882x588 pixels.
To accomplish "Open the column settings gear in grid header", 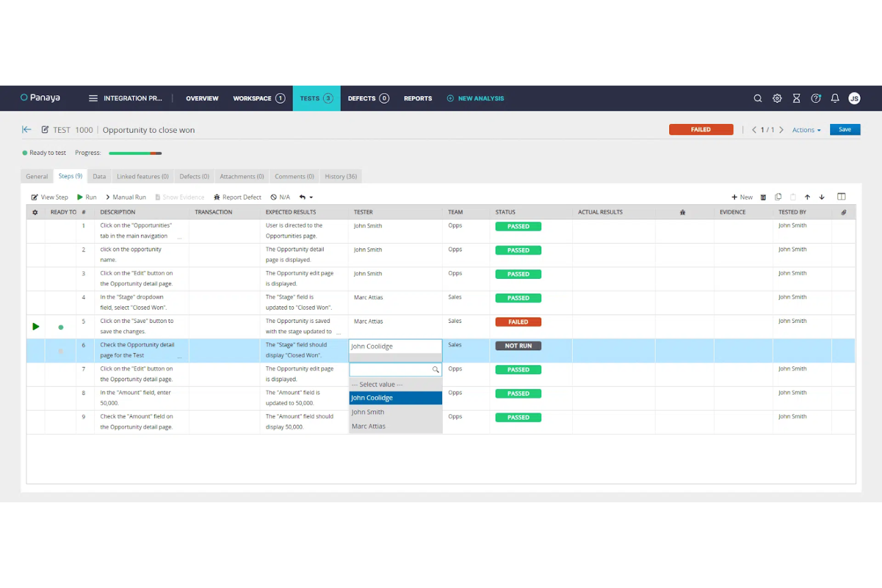I will tap(35, 211).
